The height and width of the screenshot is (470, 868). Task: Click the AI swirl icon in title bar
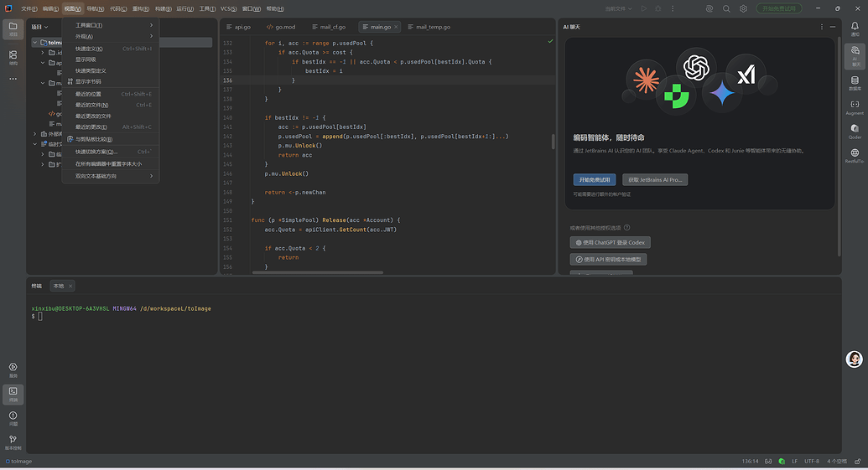(x=709, y=8)
